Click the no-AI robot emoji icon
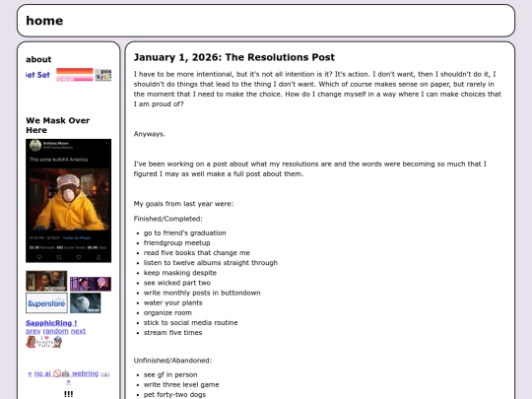 [65, 374]
